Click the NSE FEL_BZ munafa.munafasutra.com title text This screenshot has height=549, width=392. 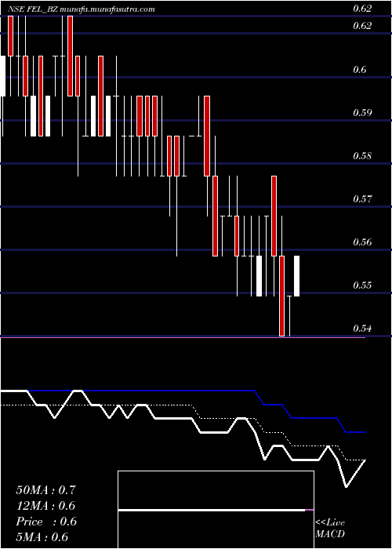click(82, 9)
